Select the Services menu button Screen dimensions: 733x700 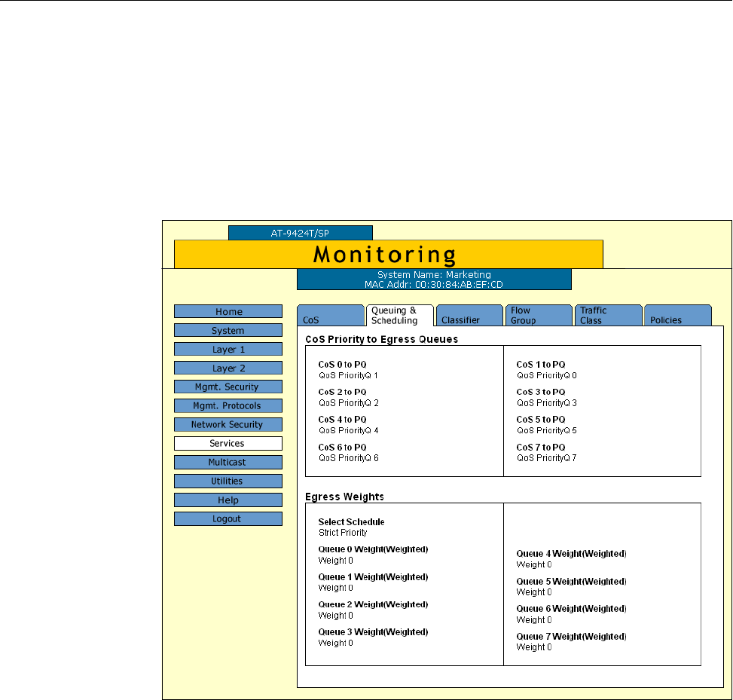[x=228, y=443]
